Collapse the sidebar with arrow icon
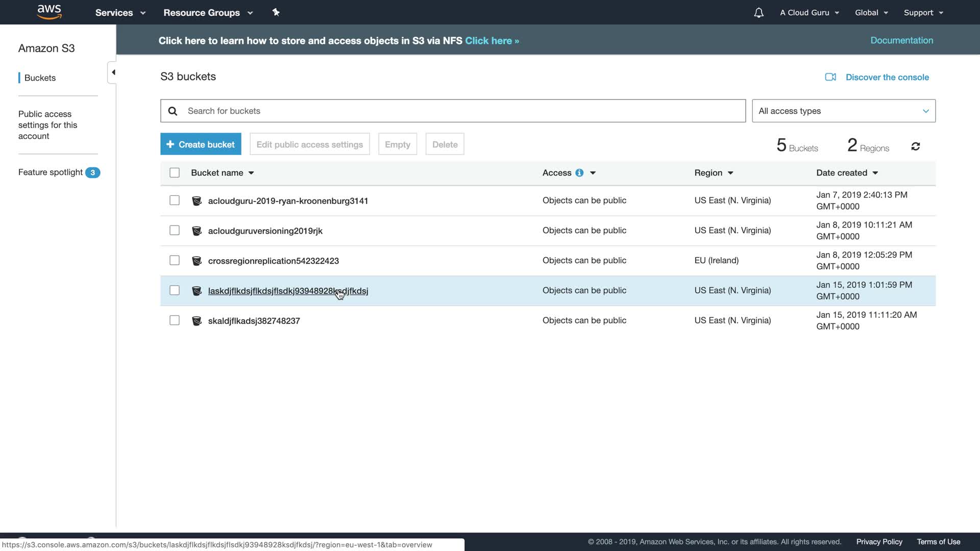This screenshot has width=980, height=551. pyautogui.click(x=113, y=72)
